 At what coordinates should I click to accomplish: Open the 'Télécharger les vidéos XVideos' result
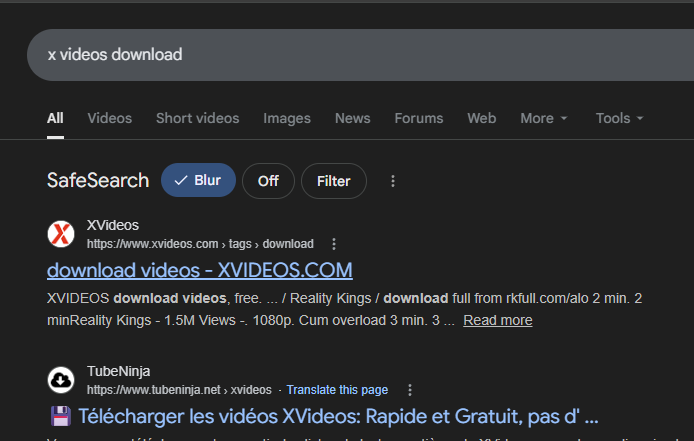pyautogui.click(x=324, y=416)
